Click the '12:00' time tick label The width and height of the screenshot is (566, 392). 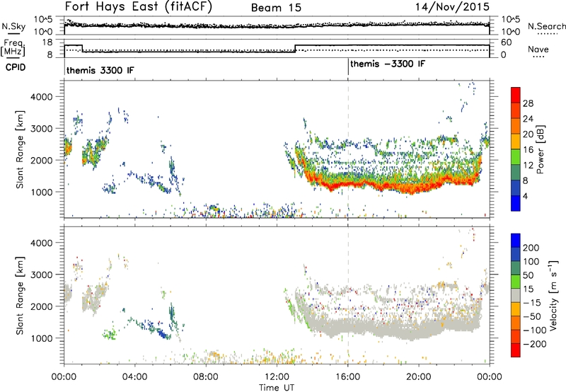[277, 377]
